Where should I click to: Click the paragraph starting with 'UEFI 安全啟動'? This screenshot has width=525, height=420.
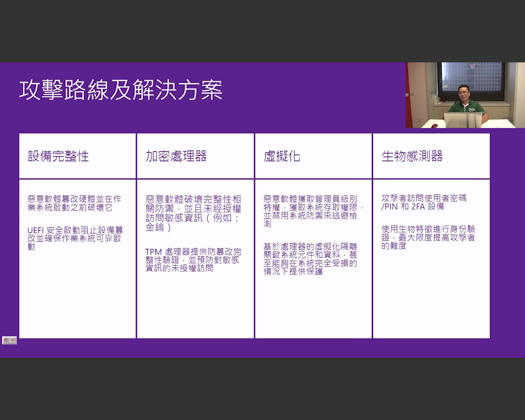pyautogui.click(x=75, y=238)
